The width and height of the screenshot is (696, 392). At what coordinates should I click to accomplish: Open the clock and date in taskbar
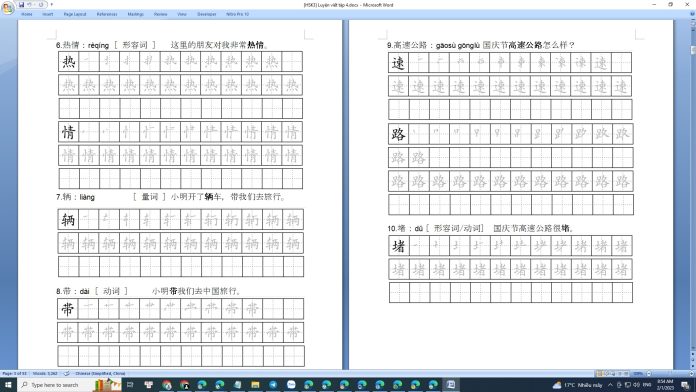click(x=665, y=384)
